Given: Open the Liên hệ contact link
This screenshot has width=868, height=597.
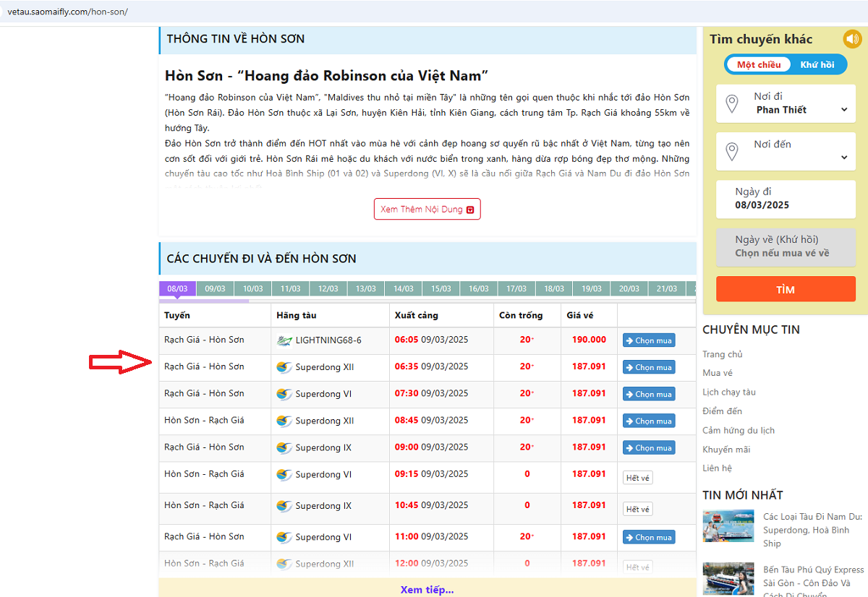Looking at the screenshot, I should [717, 468].
